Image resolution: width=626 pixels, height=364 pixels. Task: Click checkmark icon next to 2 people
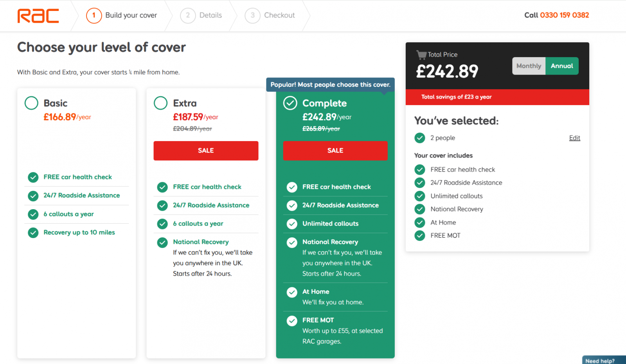[x=420, y=138]
